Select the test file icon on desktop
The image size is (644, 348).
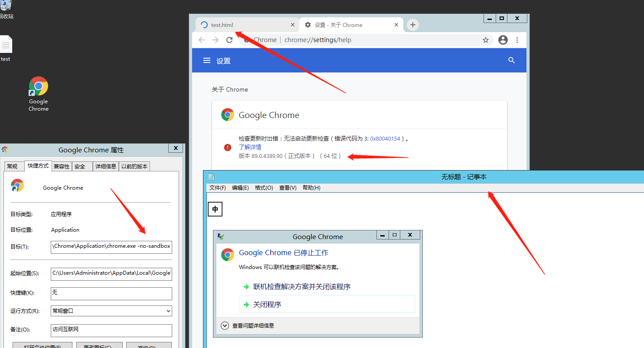(6, 45)
